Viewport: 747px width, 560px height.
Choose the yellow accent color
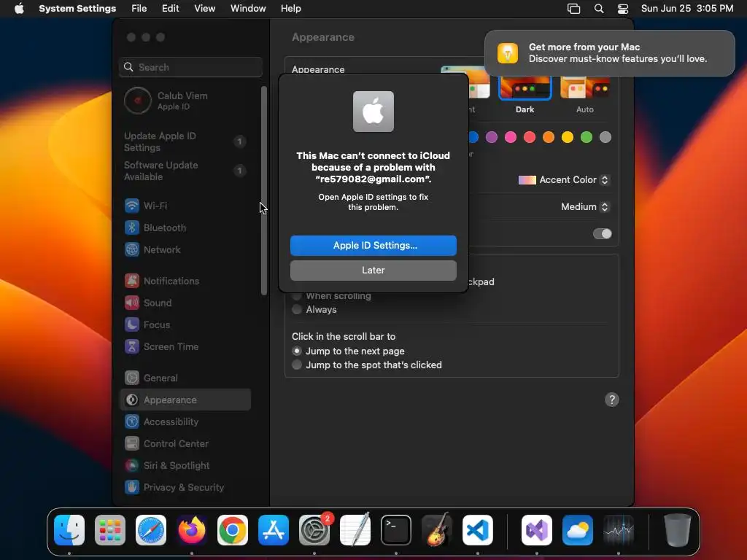pyautogui.click(x=568, y=138)
